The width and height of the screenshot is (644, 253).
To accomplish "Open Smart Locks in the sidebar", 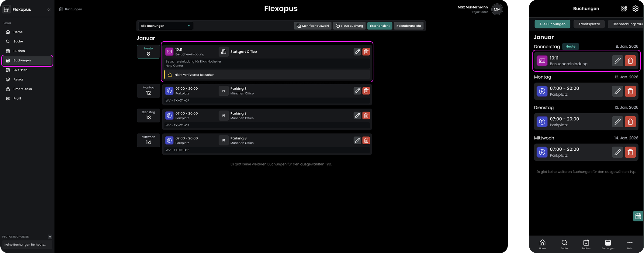I will tap(23, 89).
